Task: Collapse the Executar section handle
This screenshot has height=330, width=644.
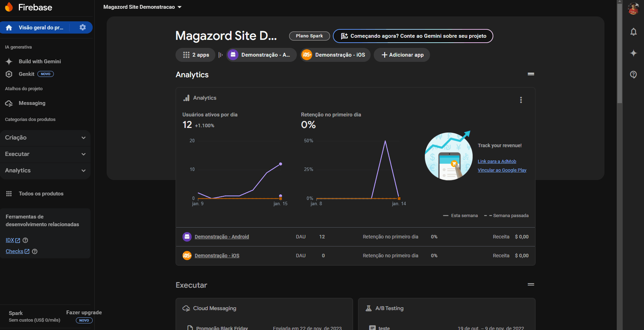Action: tap(531, 285)
